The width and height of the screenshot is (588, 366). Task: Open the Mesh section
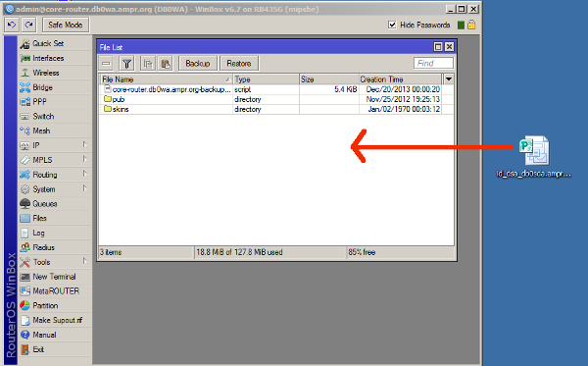point(55,131)
